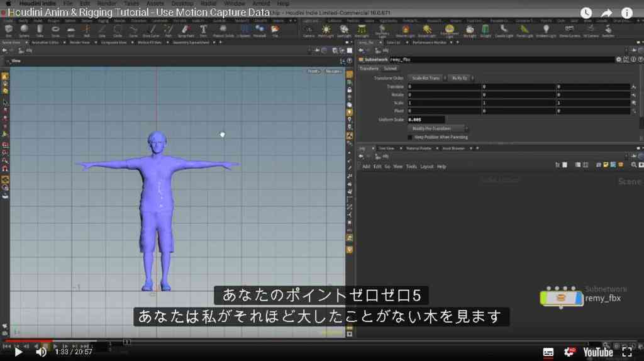
Task: Select the Grid shelf tool
Action: [x=70, y=30]
